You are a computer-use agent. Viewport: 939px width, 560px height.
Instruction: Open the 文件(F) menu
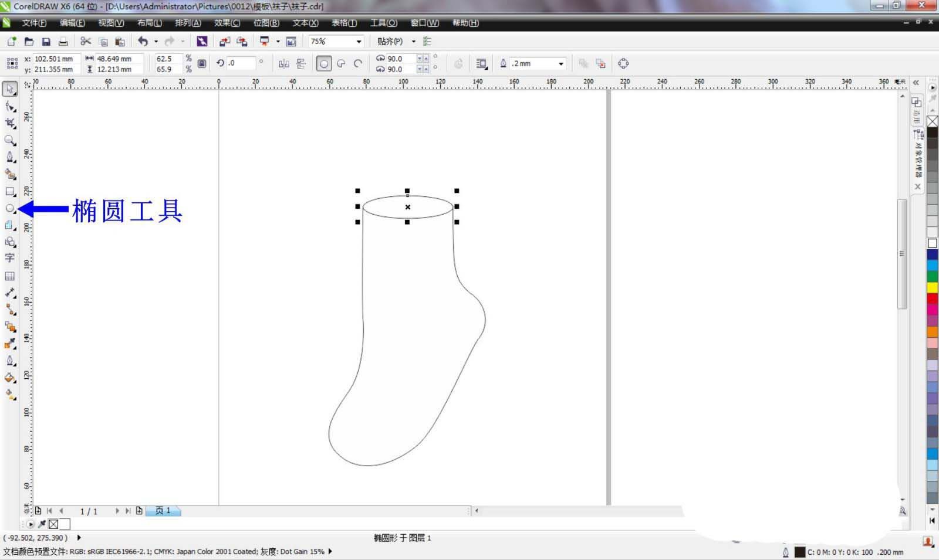coord(34,23)
